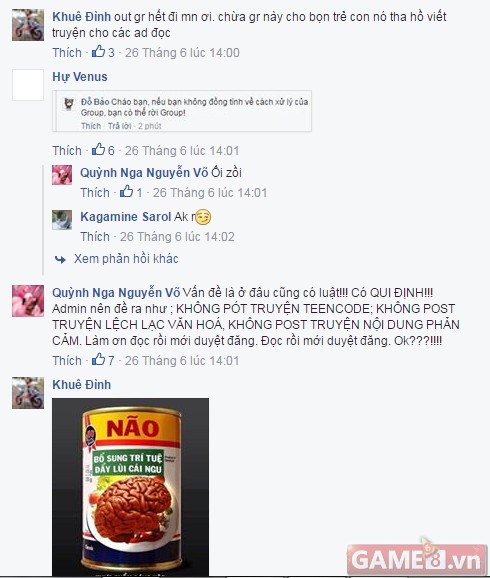Open Quỳnh Nga Nguyễn Võ name on long comment

[116, 293]
